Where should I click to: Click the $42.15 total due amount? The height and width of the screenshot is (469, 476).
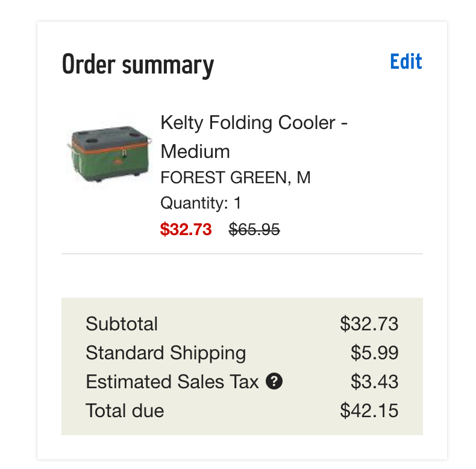369,411
